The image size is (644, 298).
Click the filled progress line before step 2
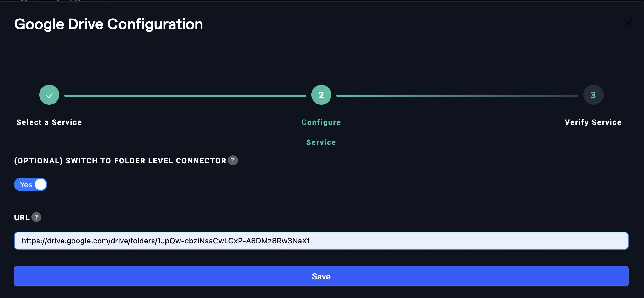(x=185, y=95)
